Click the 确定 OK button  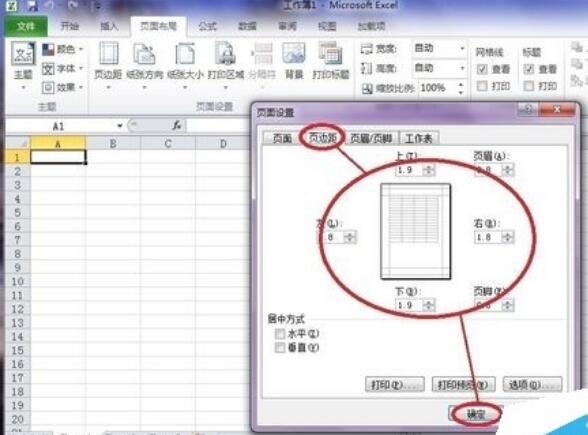click(476, 414)
